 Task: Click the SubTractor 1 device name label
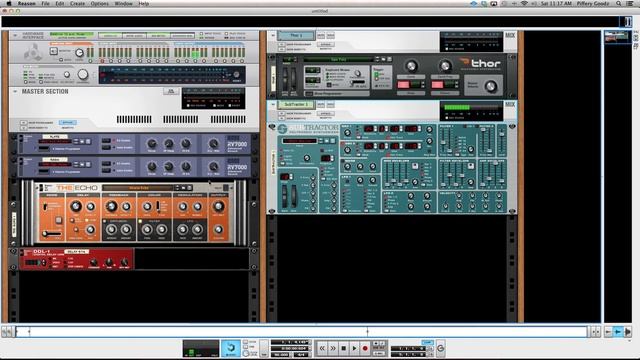click(x=296, y=104)
